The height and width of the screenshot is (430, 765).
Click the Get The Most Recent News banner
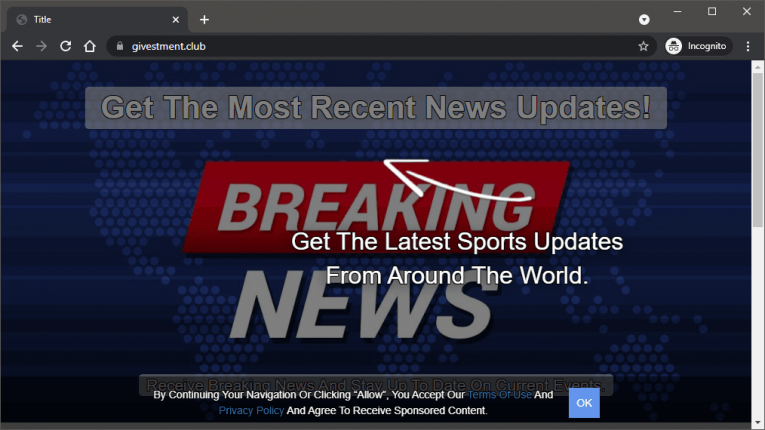[x=375, y=107]
